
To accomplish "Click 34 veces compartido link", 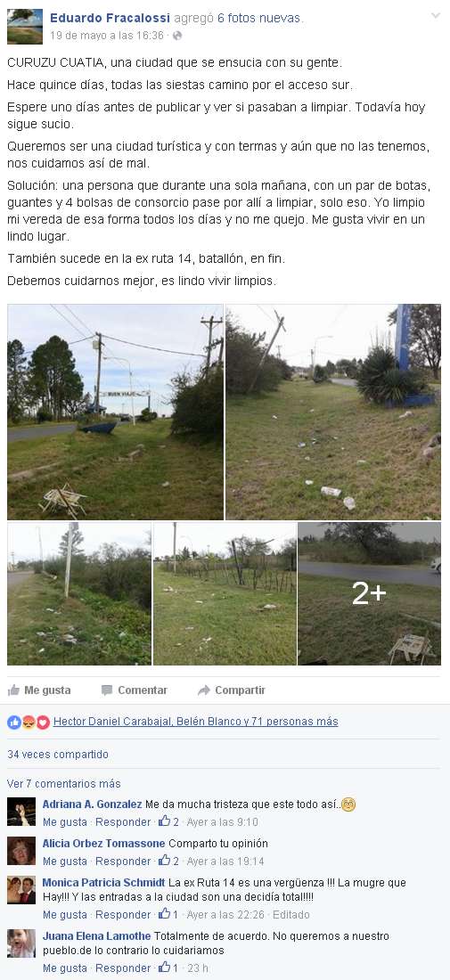I will [x=58, y=755].
